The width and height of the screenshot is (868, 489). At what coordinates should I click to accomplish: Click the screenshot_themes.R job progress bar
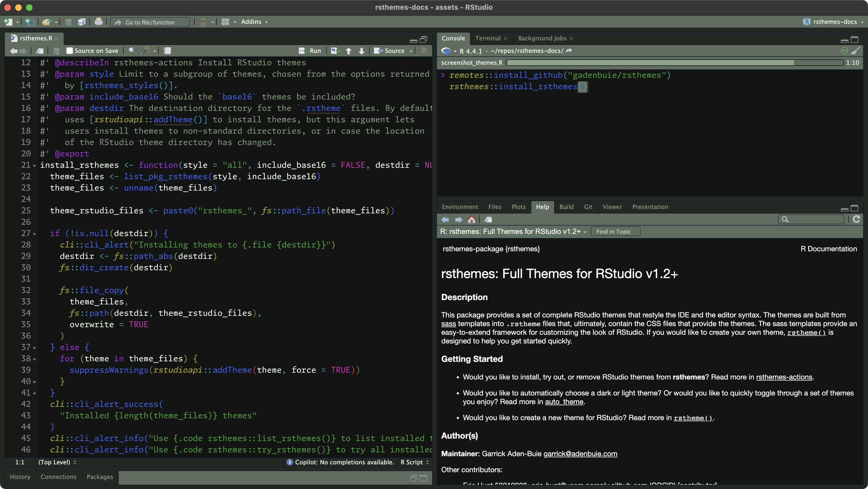point(675,63)
